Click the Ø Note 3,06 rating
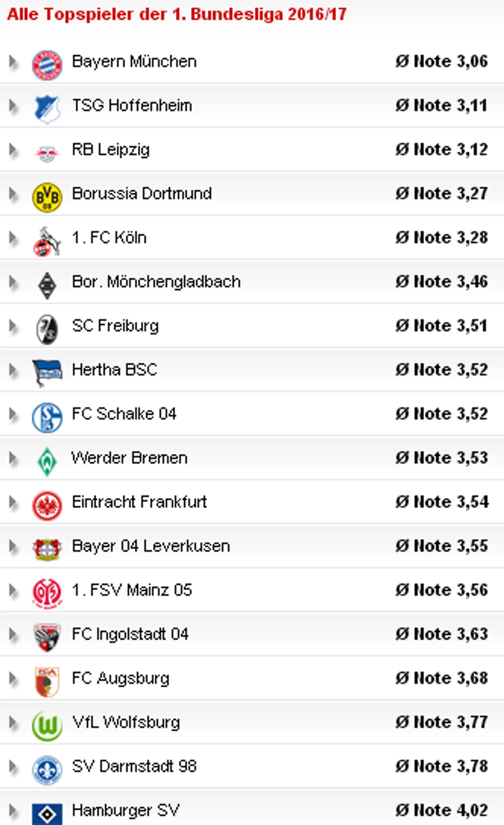The height and width of the screenshot is (825, 504). tap(442, 61)
